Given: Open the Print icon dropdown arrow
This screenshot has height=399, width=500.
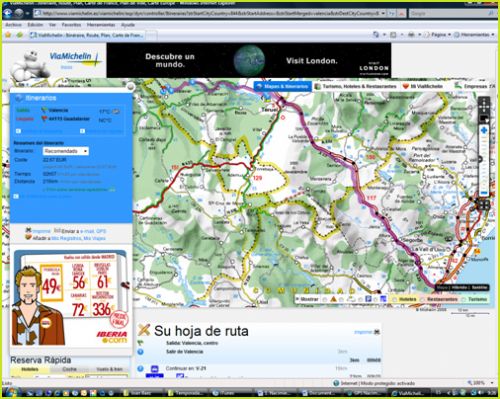Looking at the screenshot, I should click(419, 35).
